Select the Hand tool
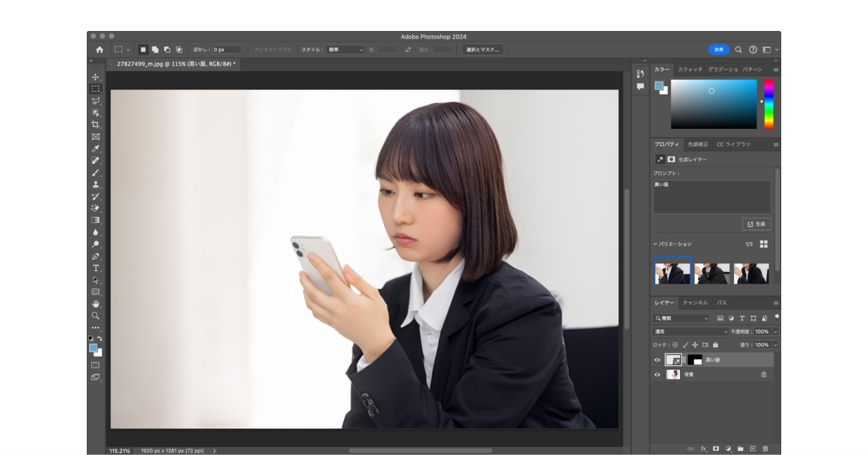The width and height of the screenshot is (868, 455). pyautogui.click(x=95, y=304)
